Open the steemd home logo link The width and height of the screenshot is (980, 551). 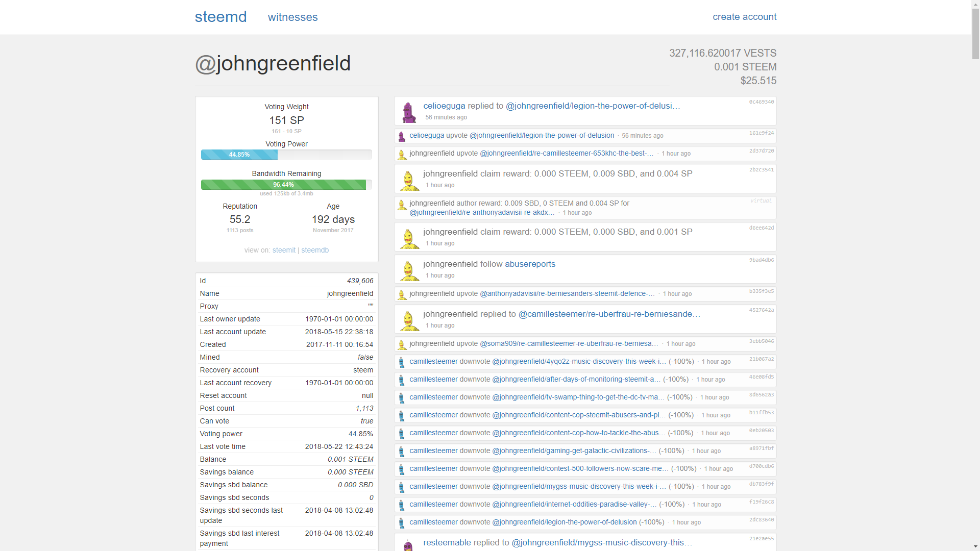(x=220, y=17)
